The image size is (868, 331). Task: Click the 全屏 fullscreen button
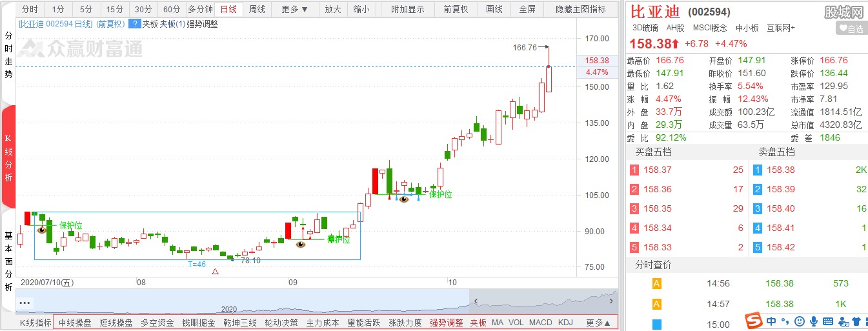click(x=527, y=9)
